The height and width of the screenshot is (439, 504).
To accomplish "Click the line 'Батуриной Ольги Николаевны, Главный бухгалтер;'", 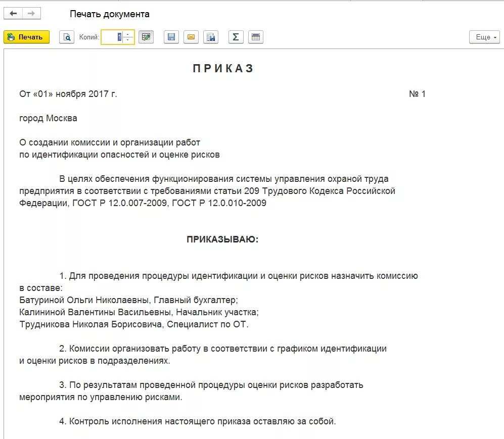I will click(x=128, y=300).
